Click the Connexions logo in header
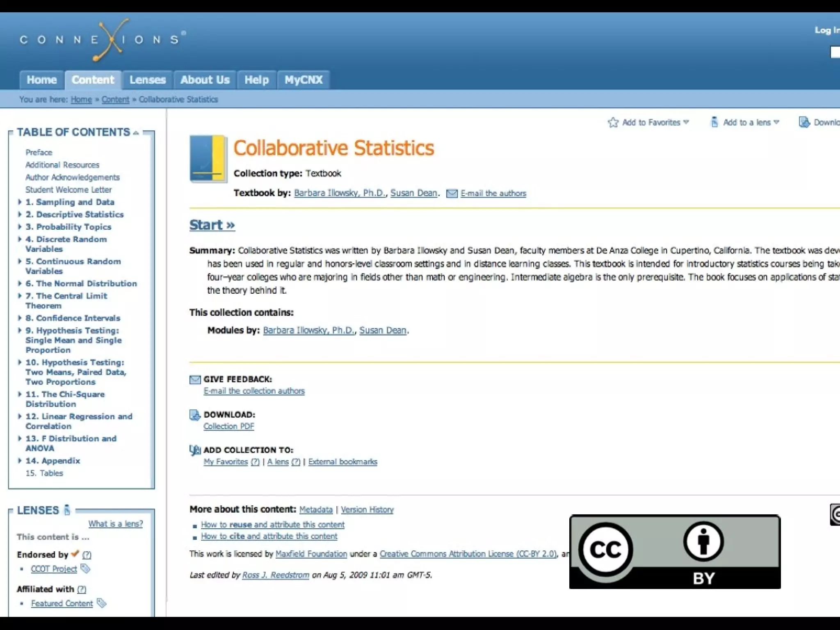 [x=103, y=40]
